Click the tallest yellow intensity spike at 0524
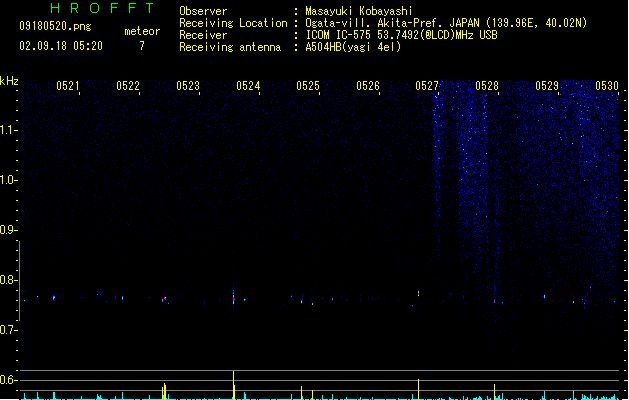Image resolution: width=629 pixels, height=400 pixels. [233, 385]
